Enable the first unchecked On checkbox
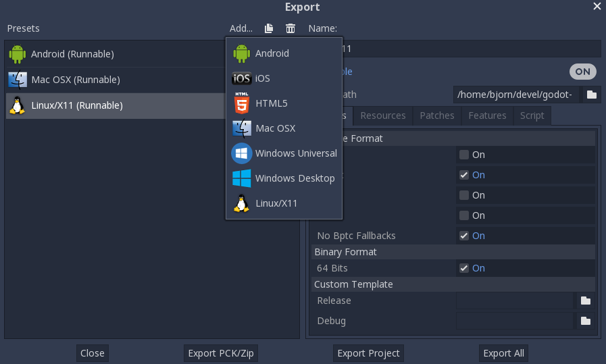 [463, 155]
